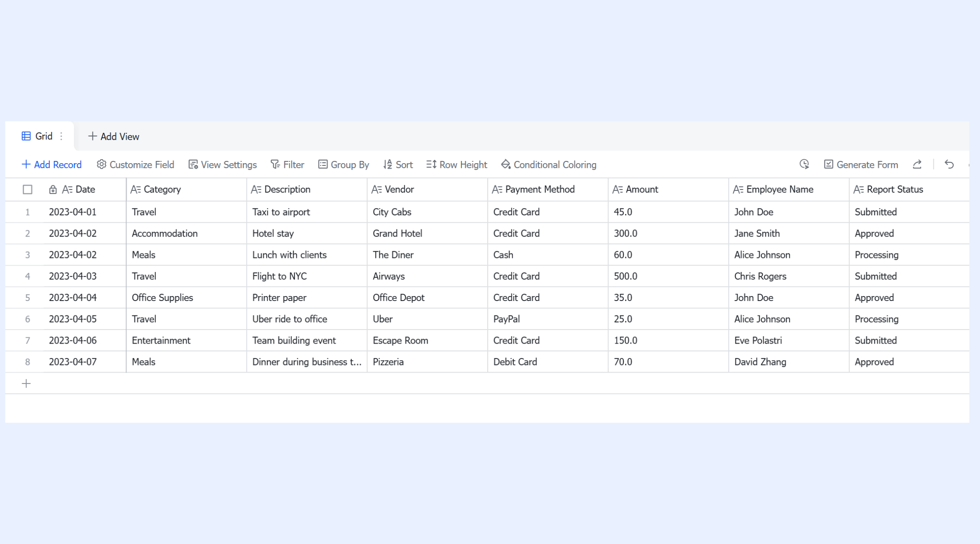The width and height of the screenshot is (980, 544).
Task: Click Generate Form button
Action: click(861, 165)
